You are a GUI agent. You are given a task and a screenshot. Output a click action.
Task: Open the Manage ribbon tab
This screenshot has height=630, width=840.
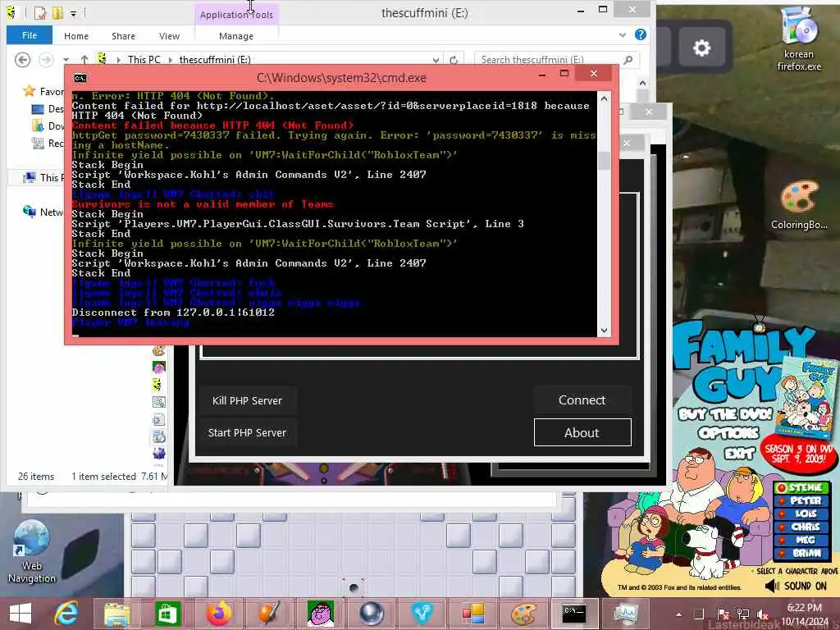pyautogui.click(x=236, y=36)
